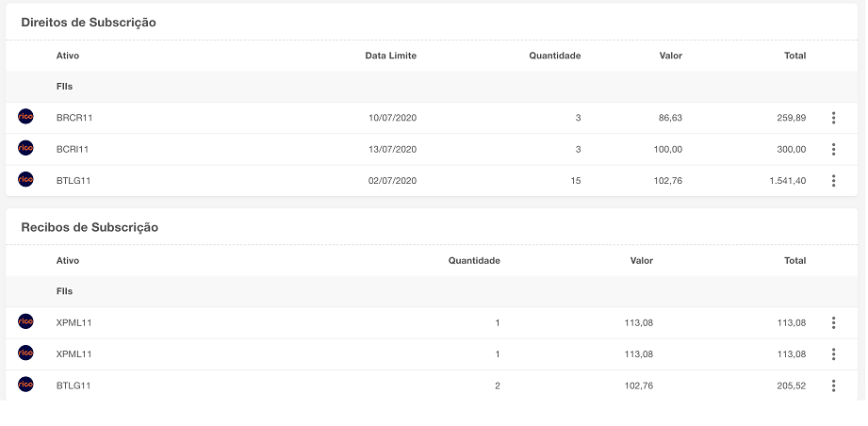Viewport: 868px width, 426px height.
Task: Click the Rico broker logo beside BCRI11
Action: 25,148
